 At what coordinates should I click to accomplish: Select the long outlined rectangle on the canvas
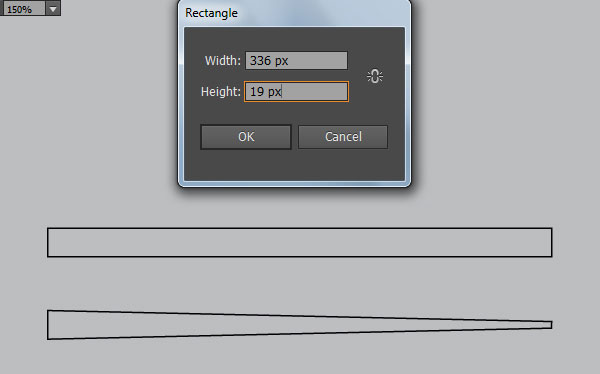click(x=300, y=242)
